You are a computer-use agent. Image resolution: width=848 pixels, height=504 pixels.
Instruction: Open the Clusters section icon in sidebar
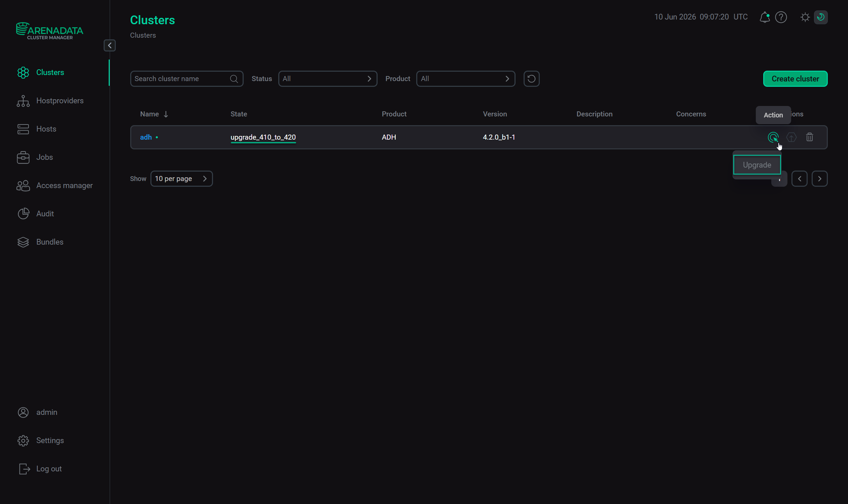tap(23, 72)
